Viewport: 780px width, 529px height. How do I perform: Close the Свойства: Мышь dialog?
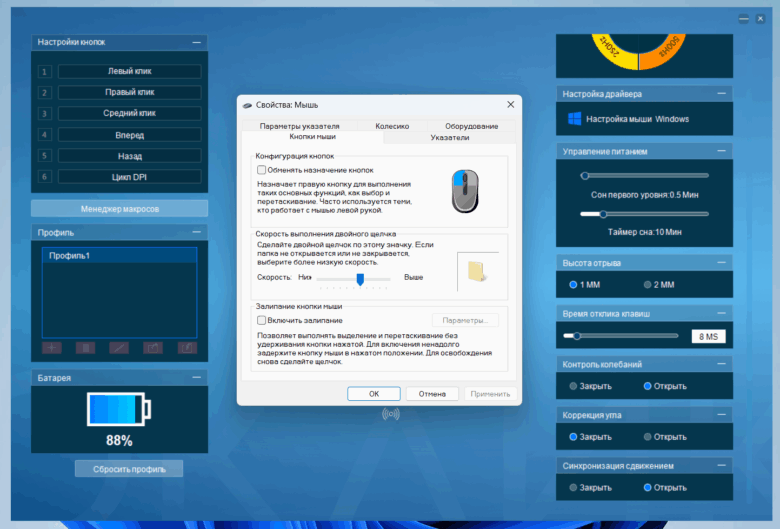tap(510, 105)
